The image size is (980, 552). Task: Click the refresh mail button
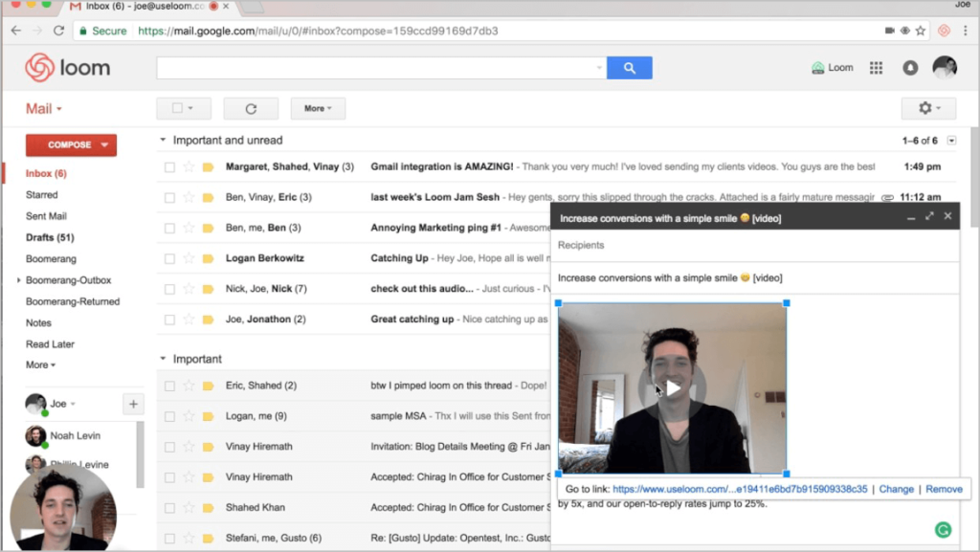tap(251, 109)
